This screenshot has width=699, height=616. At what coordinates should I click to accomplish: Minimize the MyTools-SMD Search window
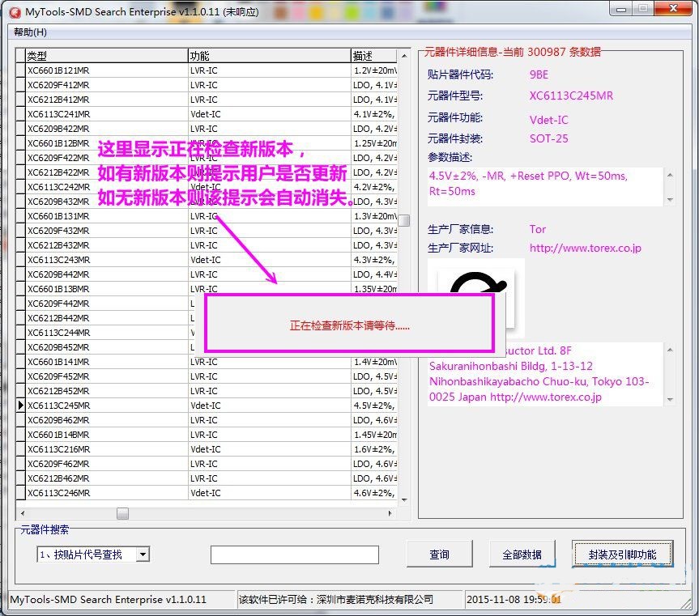pos(621,8)
